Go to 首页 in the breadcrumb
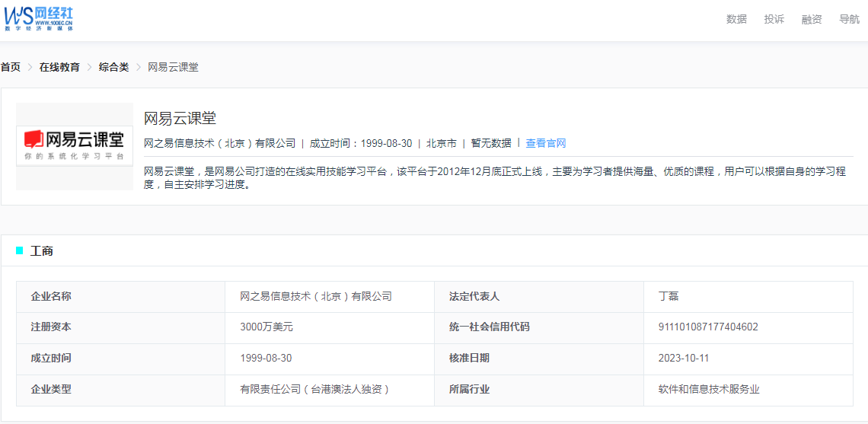The height and width of the screenshot is (424, 868). pyautogui.click(x=11, y=67)
